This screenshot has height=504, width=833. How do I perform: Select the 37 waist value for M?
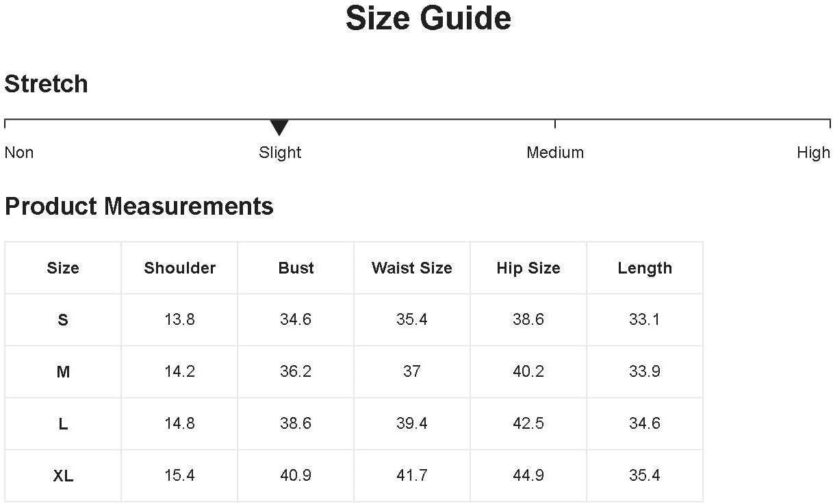click(x=412, y=371)
